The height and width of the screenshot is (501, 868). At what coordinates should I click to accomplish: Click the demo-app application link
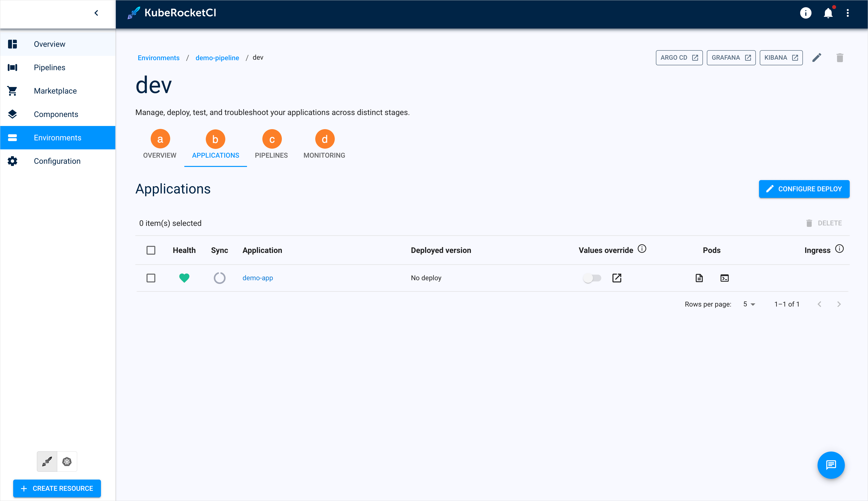coord(258,277)
